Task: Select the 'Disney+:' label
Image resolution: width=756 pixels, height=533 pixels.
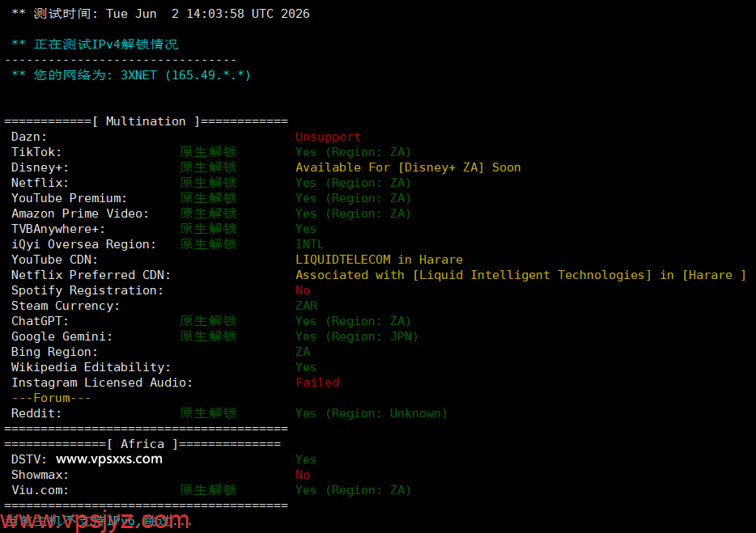Action: pyautogui.click(x=40, y=167)
